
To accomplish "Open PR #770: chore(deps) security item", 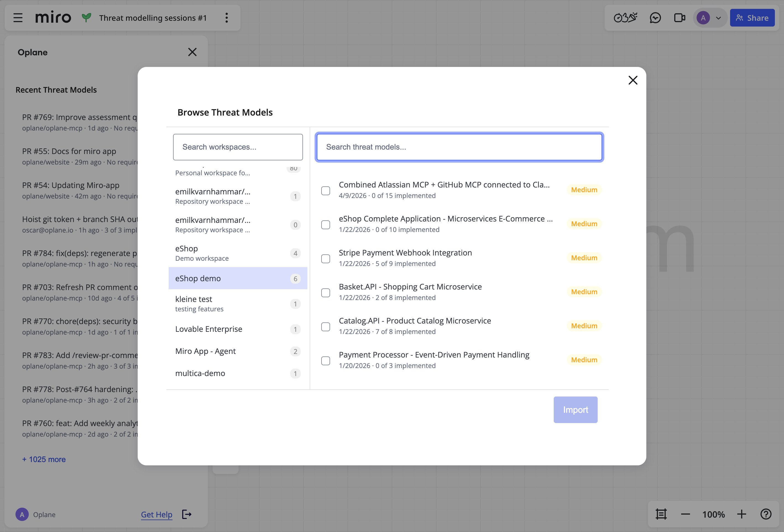I will pyautogui.click(x=80, y=327).
